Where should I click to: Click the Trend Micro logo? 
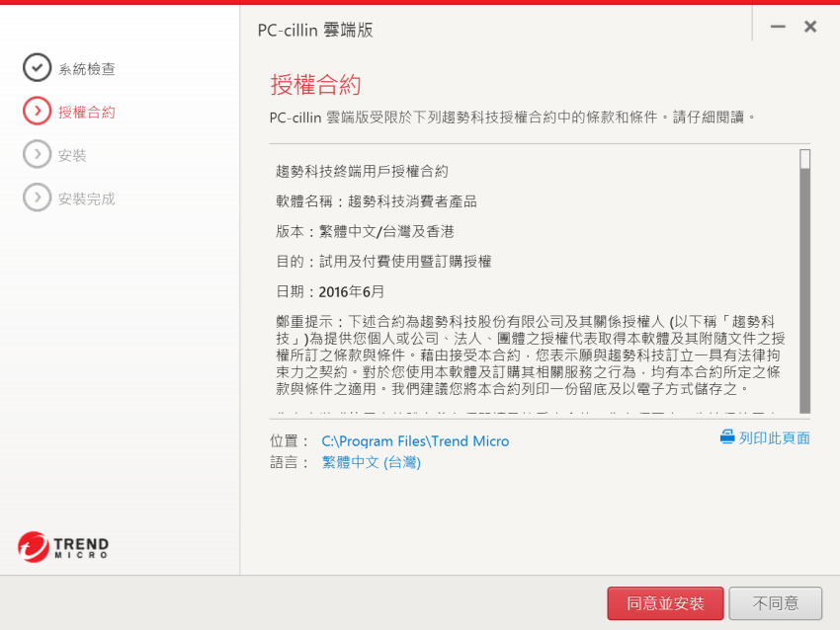[x=63, y=547]
